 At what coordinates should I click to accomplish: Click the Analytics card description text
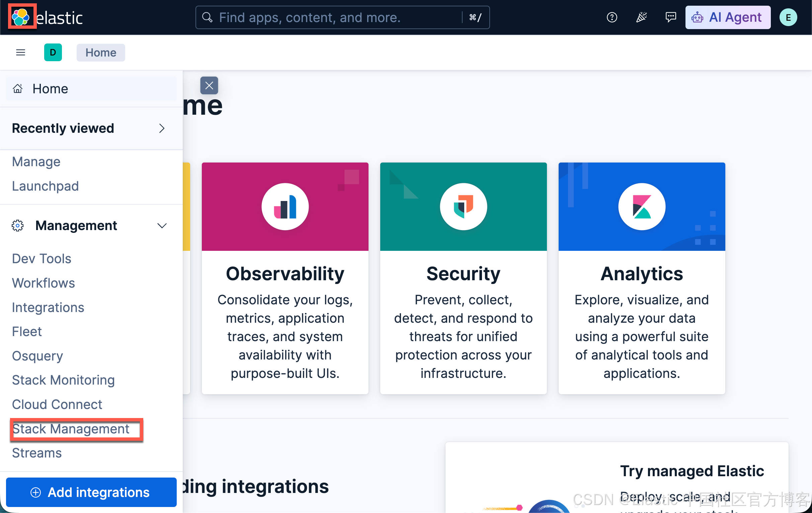point(642,336)
